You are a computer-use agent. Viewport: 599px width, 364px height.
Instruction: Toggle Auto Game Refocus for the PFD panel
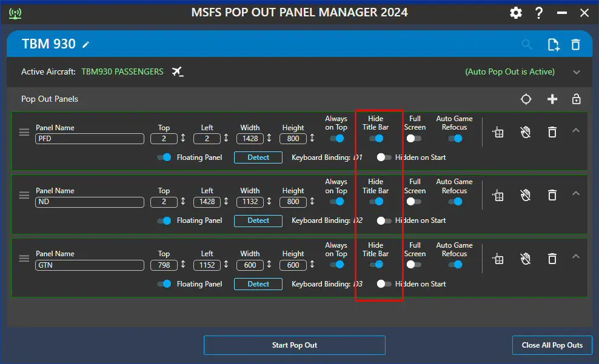tap(455, 139)
